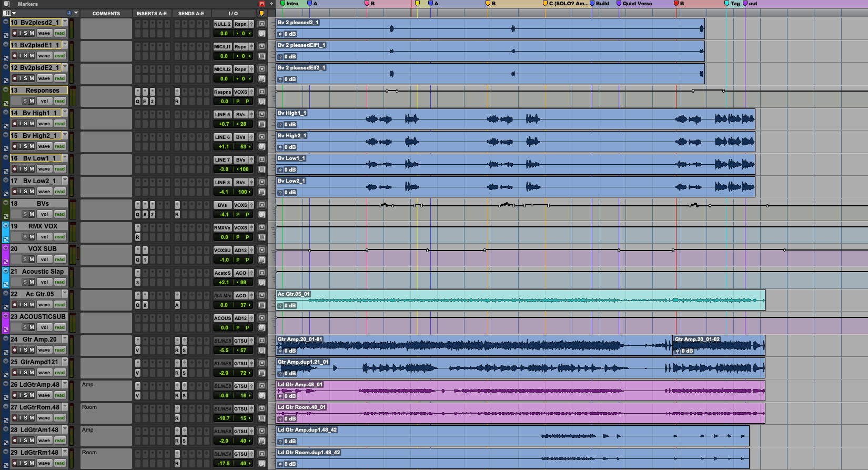Click the SENDS A-E column header
The width and height of the screenshot is (868, 470).
tap(191, 13)
